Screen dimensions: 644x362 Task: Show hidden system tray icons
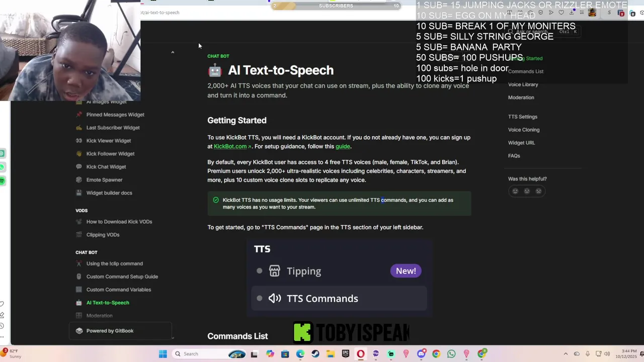(x=566, y=354)
